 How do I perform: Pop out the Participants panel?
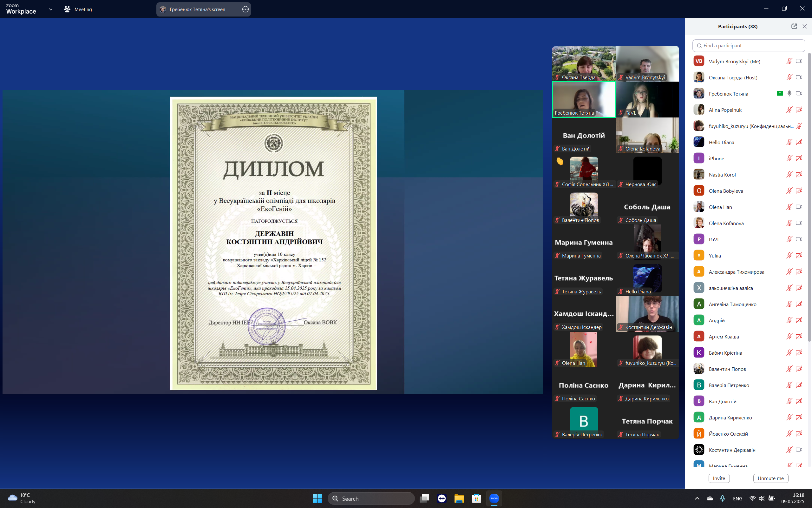tap(794, 26)
